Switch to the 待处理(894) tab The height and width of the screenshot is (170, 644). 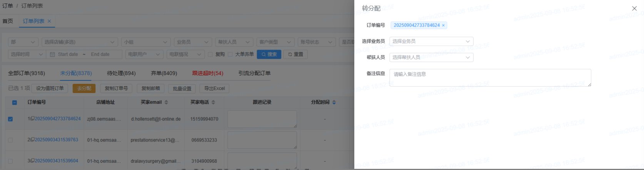[x=121, y=73]
